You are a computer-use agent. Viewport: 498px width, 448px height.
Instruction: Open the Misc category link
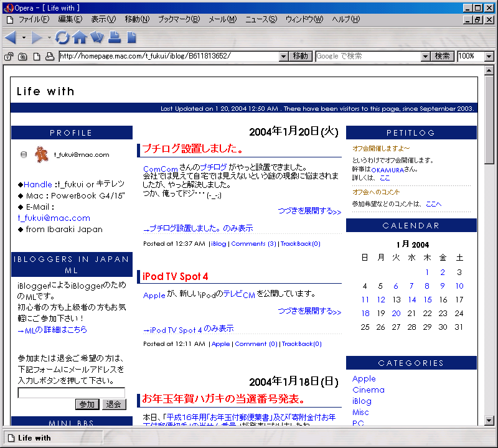360,413
